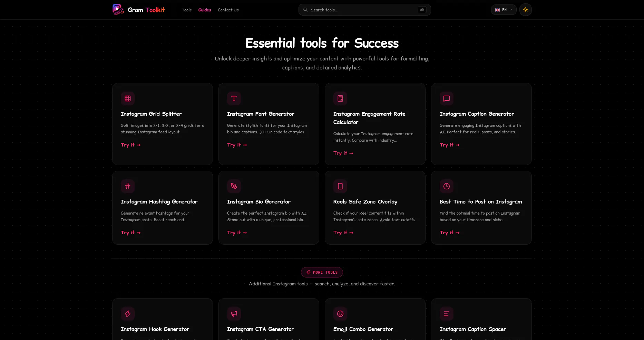Click the Instagram Grid Splitter grid icon
Screen dimensions: 644x340
[x=128, y=98]
